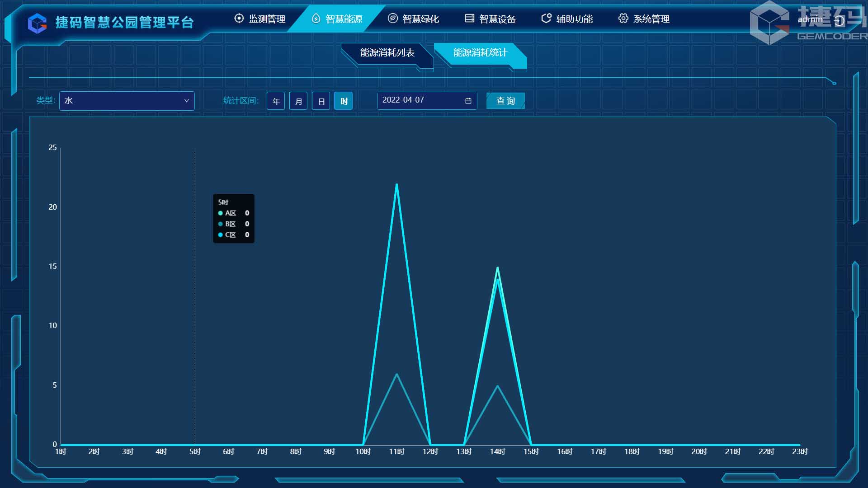This screenshot has height=488, width=868.
Task: Open calendar icon in date field
Action: (x=468, y=101)
